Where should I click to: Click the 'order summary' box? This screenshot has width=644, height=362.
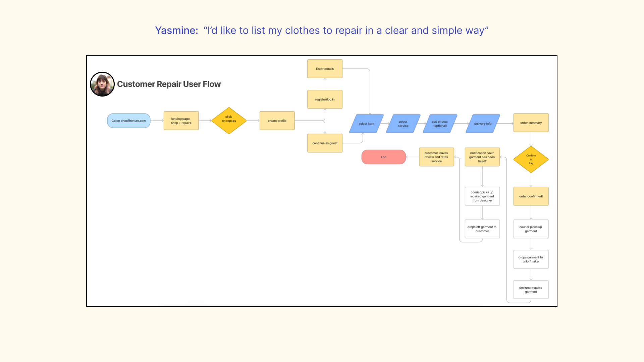point(531,123)
